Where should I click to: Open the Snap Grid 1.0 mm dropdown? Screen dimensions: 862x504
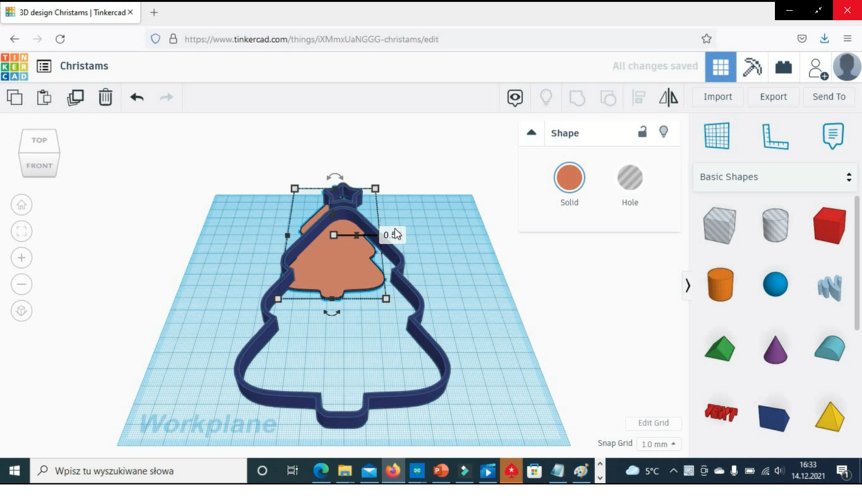point(659,444)
